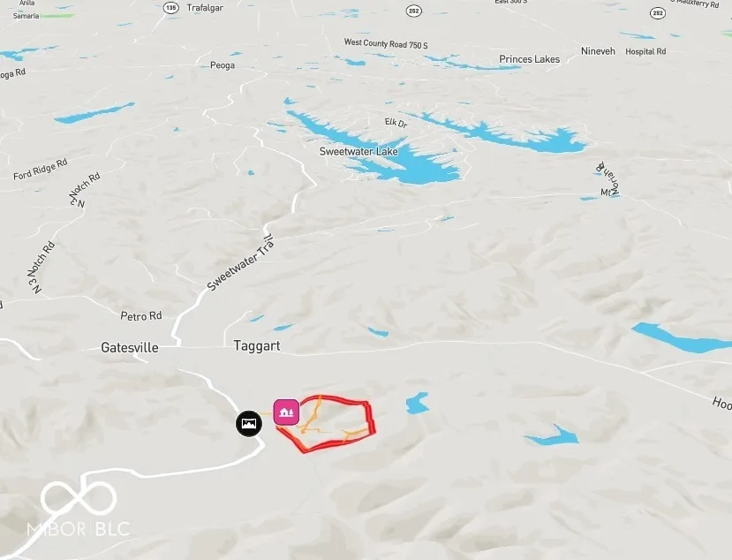Image resolution: width=732 pixels, height=560 pixels.
Task: Select the route 252 shield near West County Road
Action: [x=413, y=11]
